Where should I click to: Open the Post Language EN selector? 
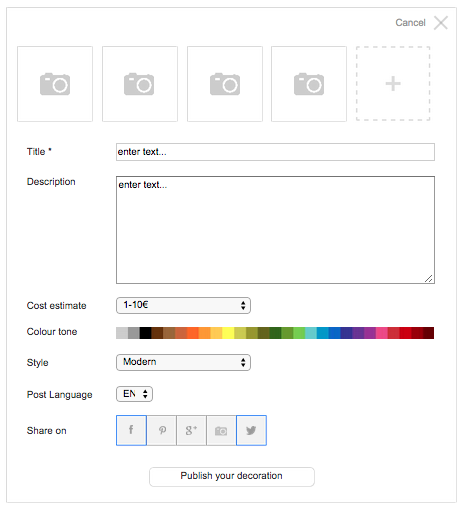[134, 394]
